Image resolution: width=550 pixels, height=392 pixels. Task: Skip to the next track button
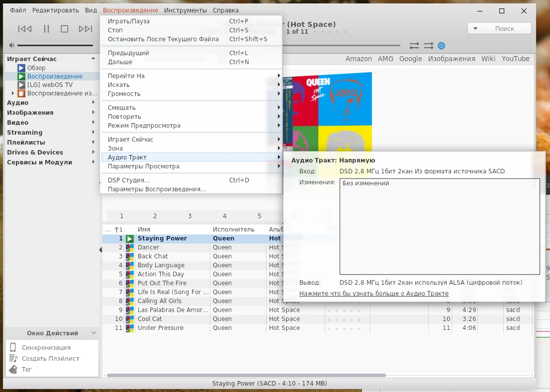86,29
